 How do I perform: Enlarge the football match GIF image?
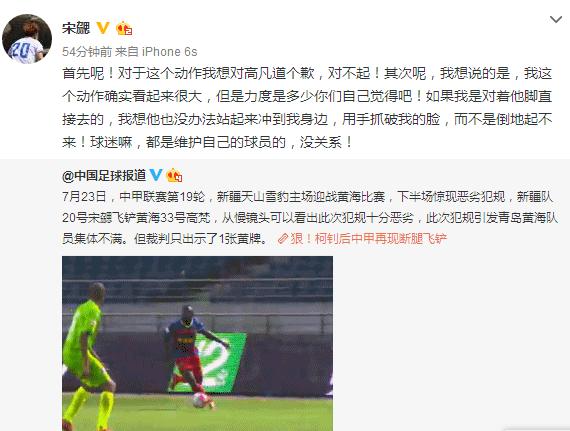197,343
